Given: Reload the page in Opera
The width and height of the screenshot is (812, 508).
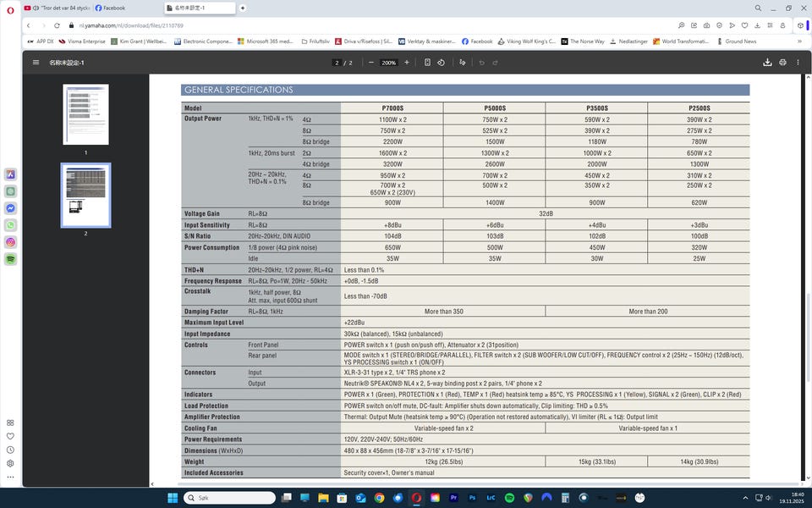Looking at the screenshot, I should coord(57,25).
